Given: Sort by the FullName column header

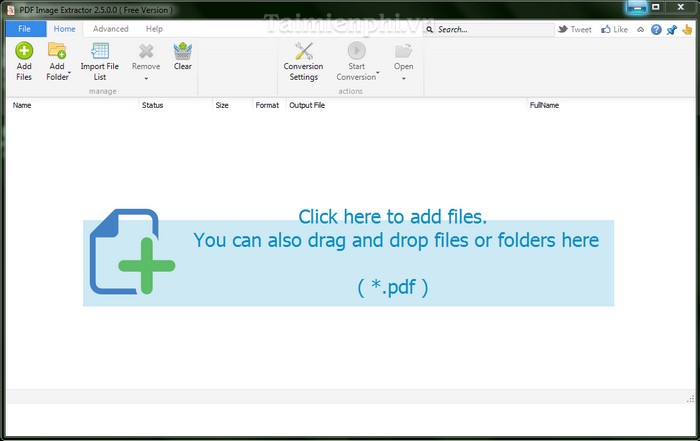Looking at the screenshot, I should click(x=611, y=105).
